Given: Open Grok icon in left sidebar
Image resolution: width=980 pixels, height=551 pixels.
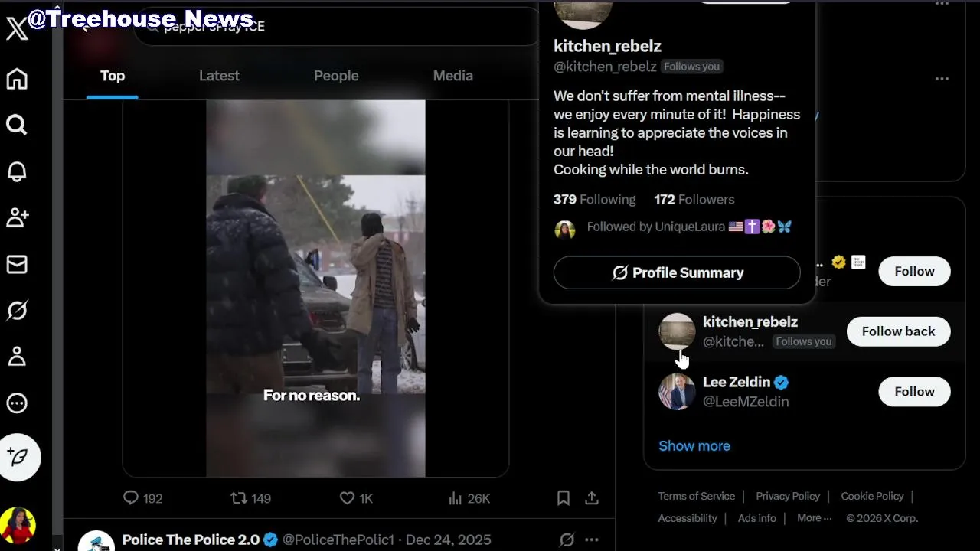Looking at the screenshot, I should 17,310.
